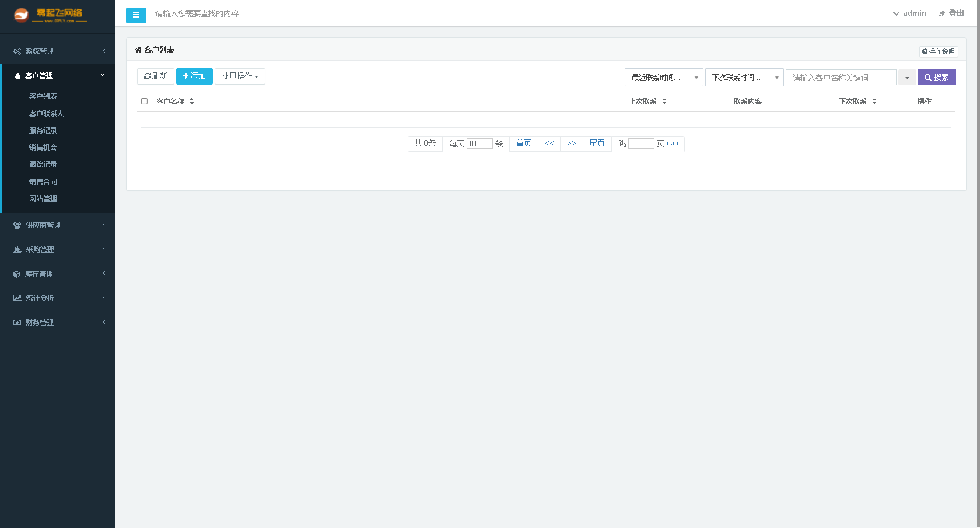Check the select-all checkbox in table header

click(x=144, y=102)
